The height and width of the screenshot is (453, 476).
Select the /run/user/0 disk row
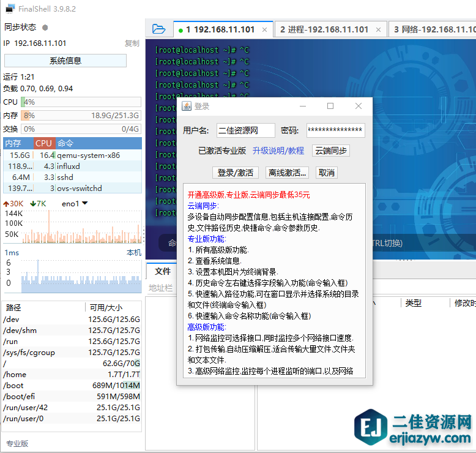click(72, 419)
